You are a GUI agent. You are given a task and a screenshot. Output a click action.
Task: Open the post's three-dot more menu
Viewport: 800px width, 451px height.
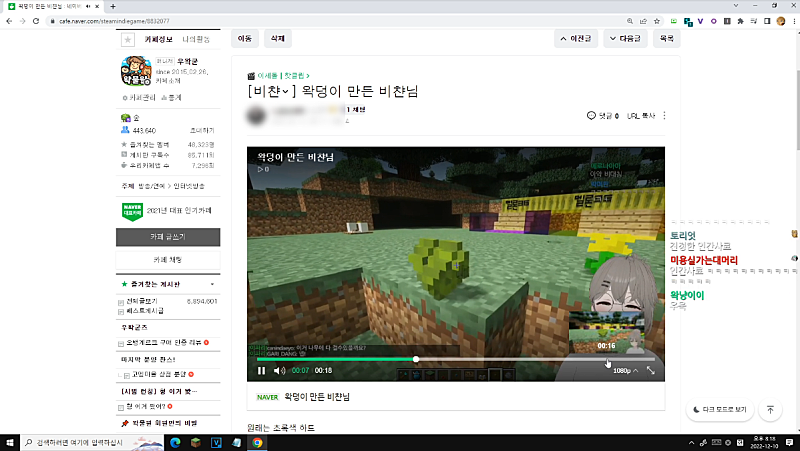tap(664, 116)
